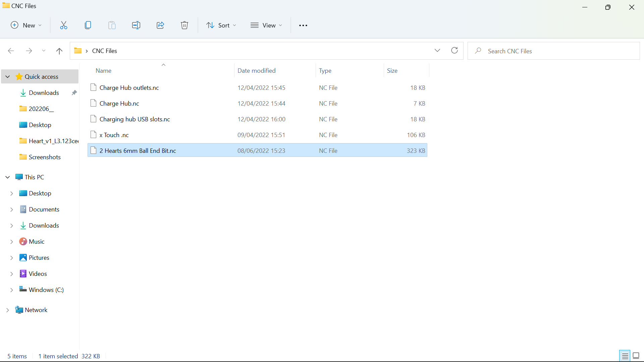Navigate up one folder level
Viewport: 644px width, 362px height.
[x=59, y=51]
